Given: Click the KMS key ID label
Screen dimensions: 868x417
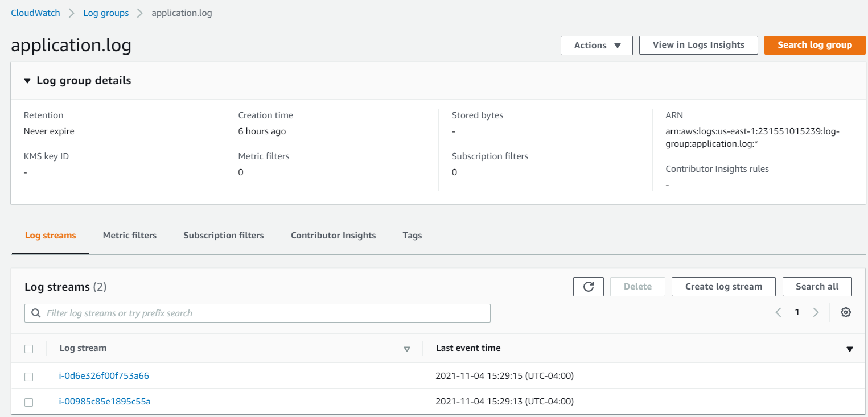Looking at the screenshot, I should 46,156.
